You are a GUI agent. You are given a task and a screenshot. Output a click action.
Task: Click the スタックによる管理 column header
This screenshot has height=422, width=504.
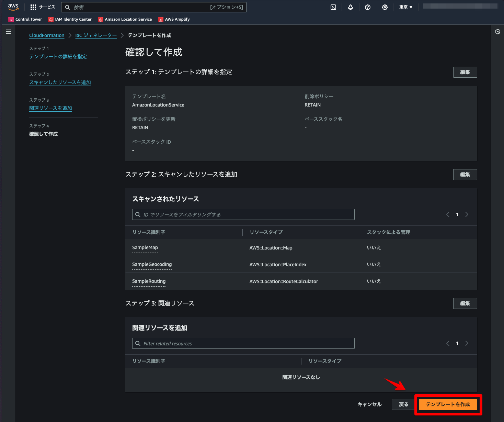click(389, 232)
